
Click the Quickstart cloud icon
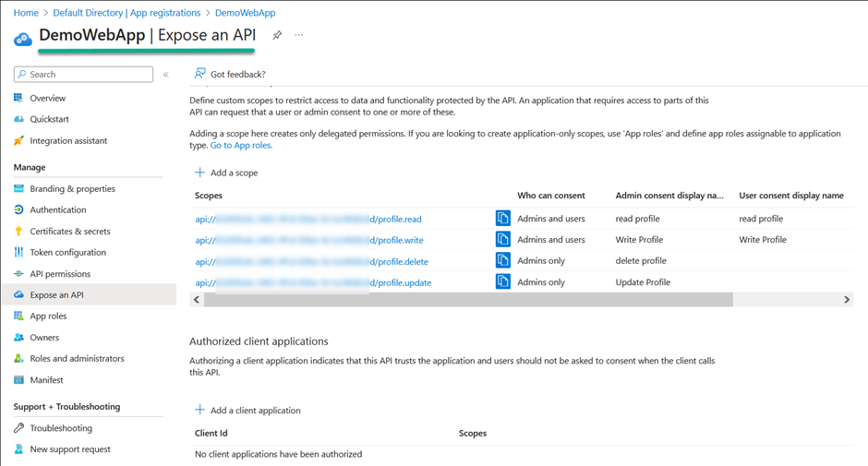(18, 119)
